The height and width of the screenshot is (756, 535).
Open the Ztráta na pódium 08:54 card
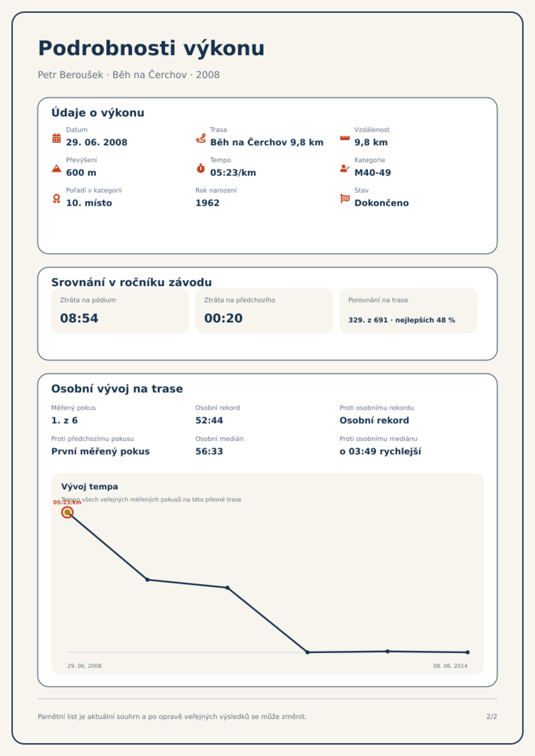click(x=120, y=310)
